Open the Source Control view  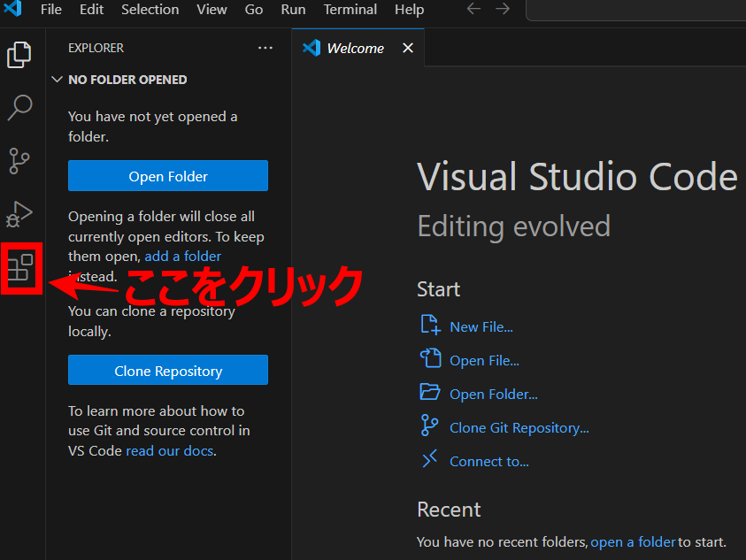[x=19, y=161]
